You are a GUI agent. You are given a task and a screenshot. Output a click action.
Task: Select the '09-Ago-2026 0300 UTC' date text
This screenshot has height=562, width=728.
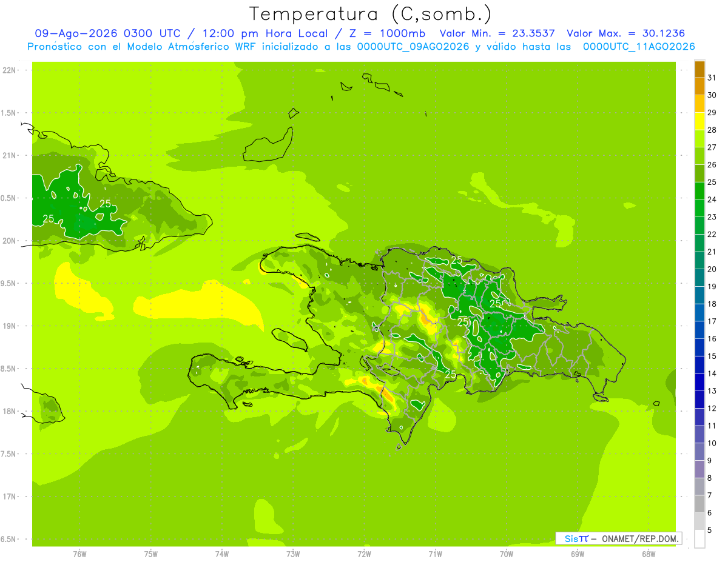tap(107, 33)
